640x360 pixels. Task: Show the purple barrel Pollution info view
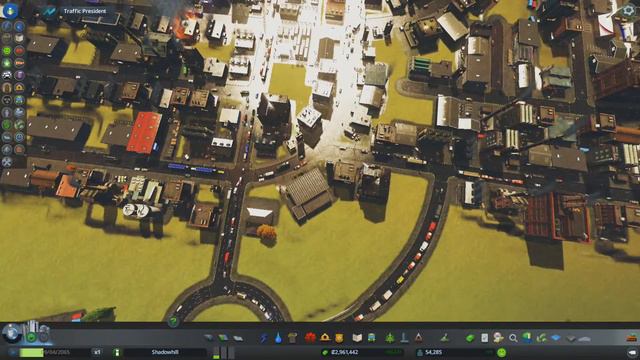[x=19, y=75]
